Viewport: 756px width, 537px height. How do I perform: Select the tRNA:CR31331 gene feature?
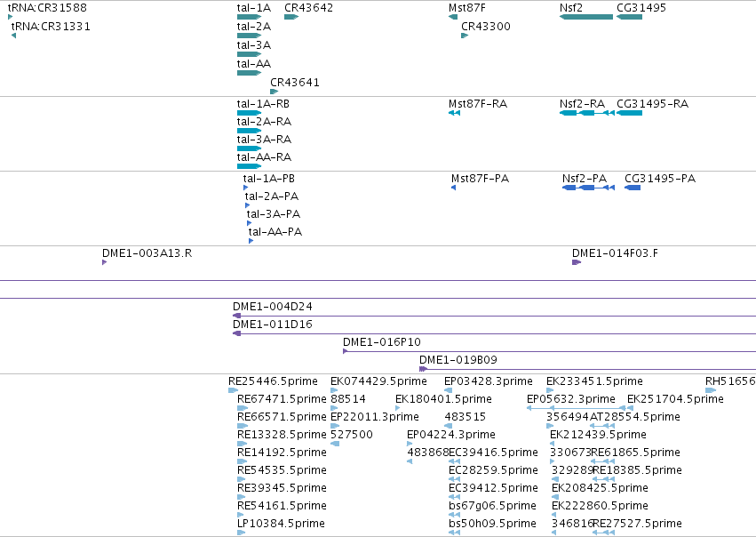13,36
